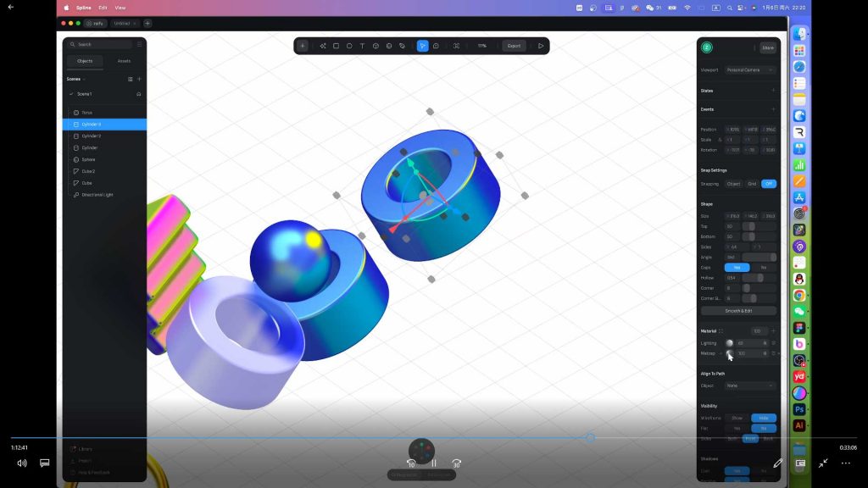
Task: Click the plus add-object button in toolbar
Action: (303, 46)
